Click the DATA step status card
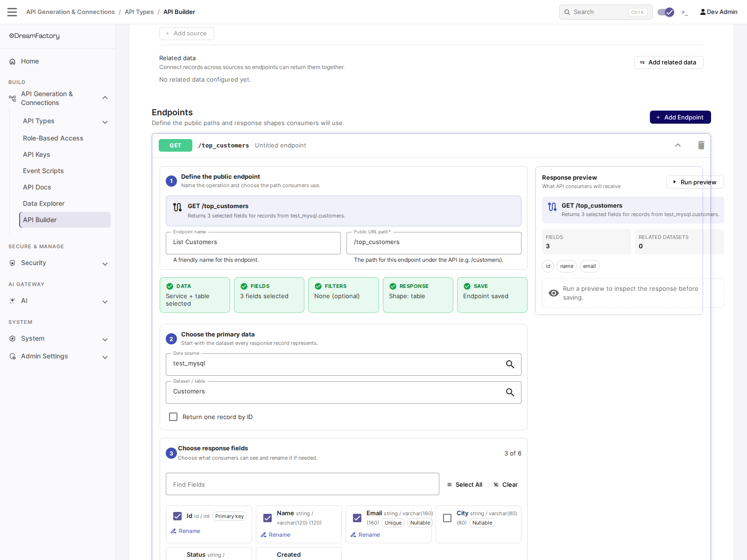Screen dimensions: 747x560 click(x=195, y=295)
